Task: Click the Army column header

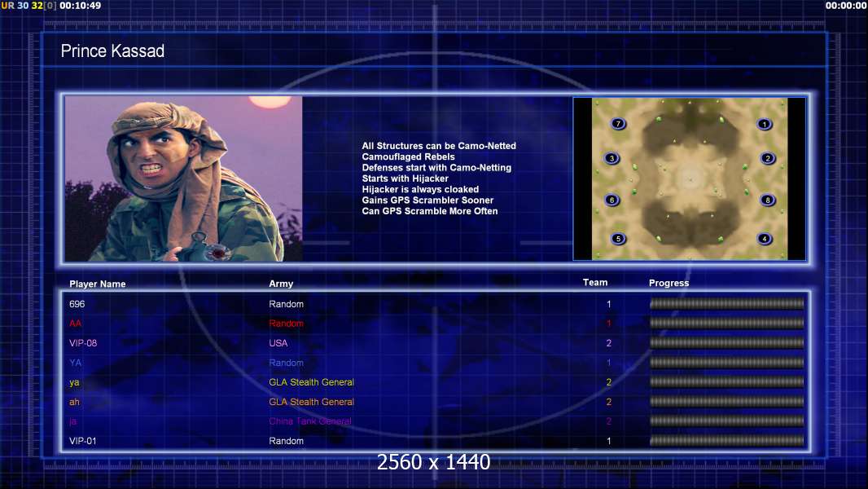Action: 281,284
